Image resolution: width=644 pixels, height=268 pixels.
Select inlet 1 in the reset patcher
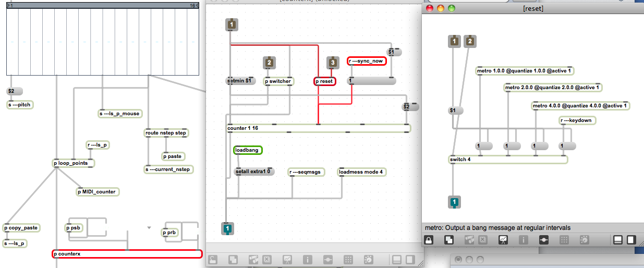coord(455,41)
